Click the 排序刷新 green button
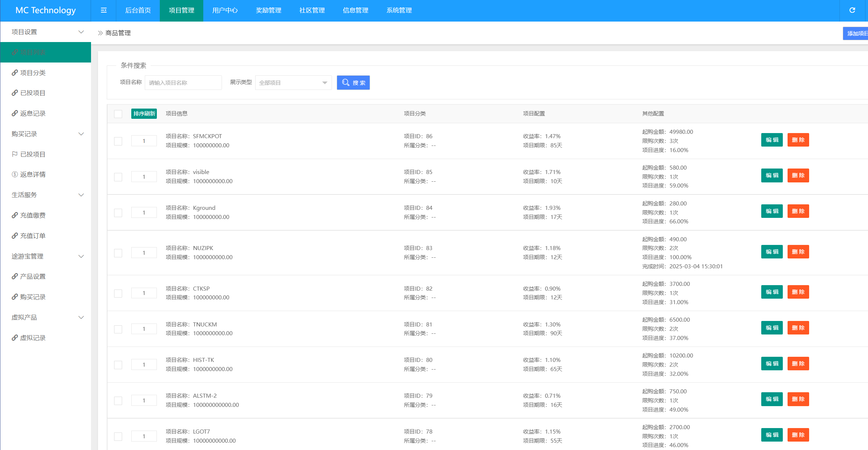 [x=144, y=114]
